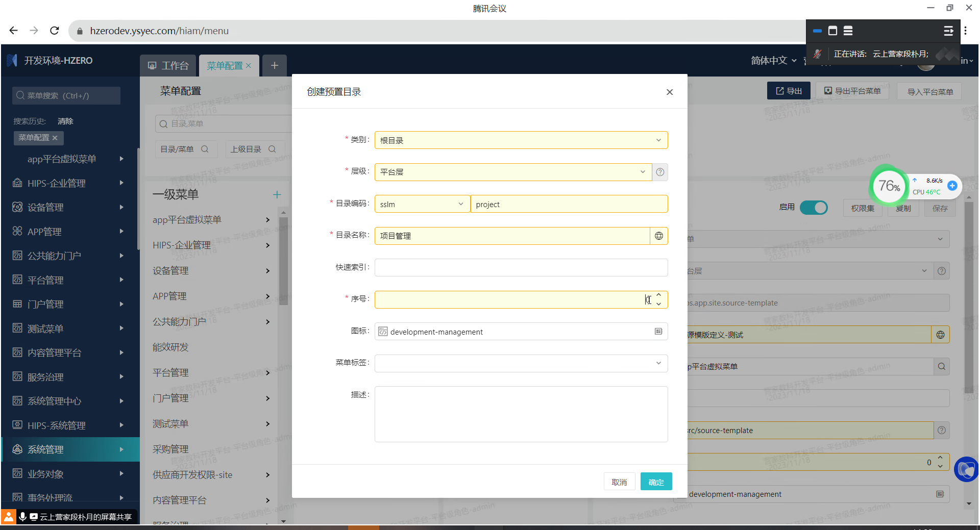Expand 设备管理 in 一级菜单 list

click(x=267, y=271)
